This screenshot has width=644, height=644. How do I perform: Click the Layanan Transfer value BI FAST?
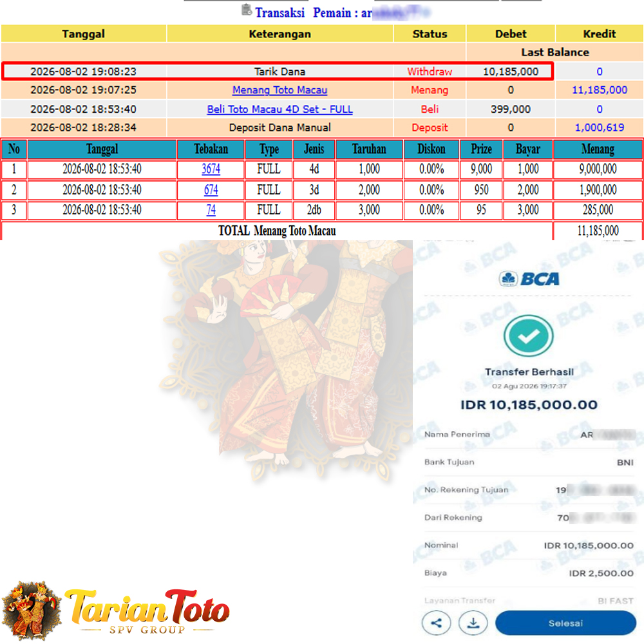615,601
